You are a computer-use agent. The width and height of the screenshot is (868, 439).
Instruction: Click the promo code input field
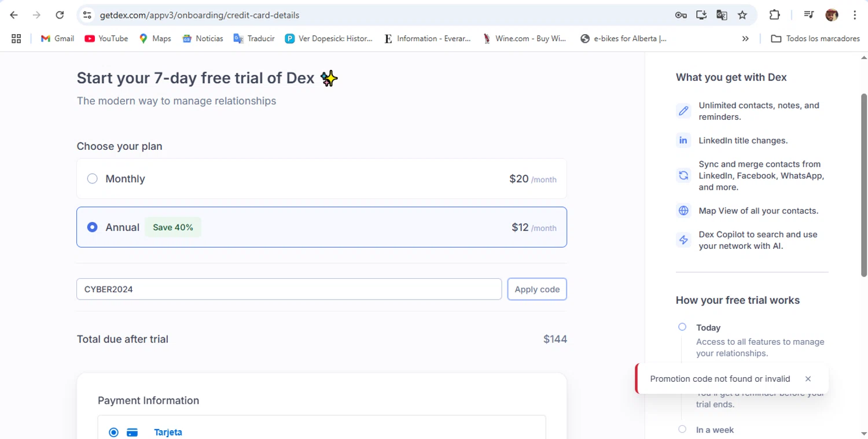click(289, 289)
